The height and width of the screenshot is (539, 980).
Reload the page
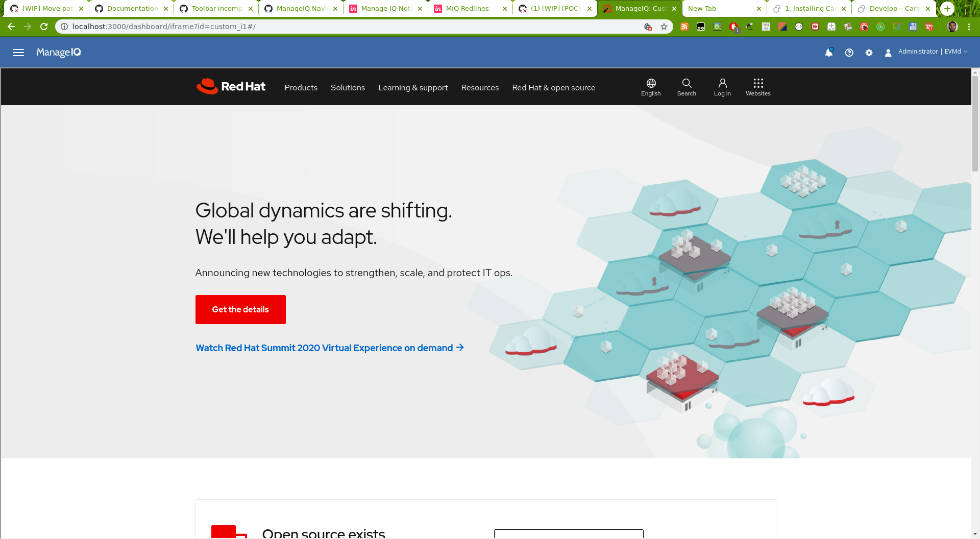pyautogui.click(x=44, y=27)
